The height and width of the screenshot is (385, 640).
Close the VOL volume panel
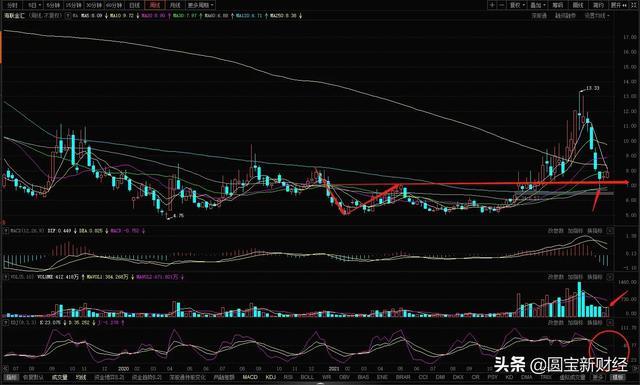(x=610, y=277)
